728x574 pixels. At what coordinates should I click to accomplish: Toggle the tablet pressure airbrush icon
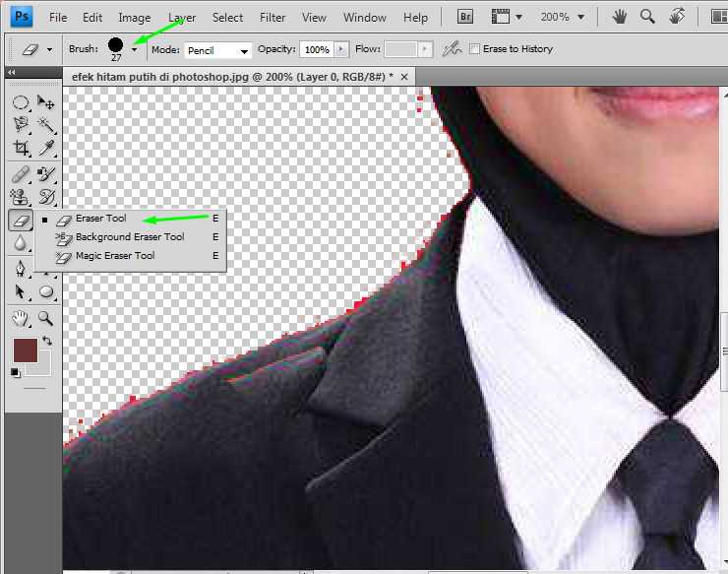tap(452, 49)
